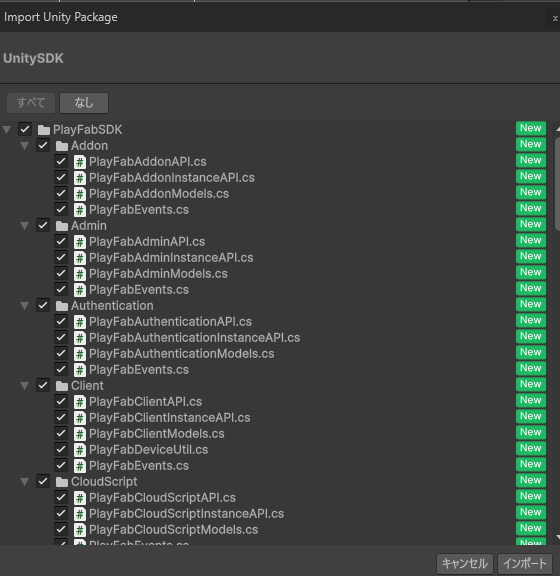Click the PlayFabClientModels.cs script icon

(x=80, y=434)
